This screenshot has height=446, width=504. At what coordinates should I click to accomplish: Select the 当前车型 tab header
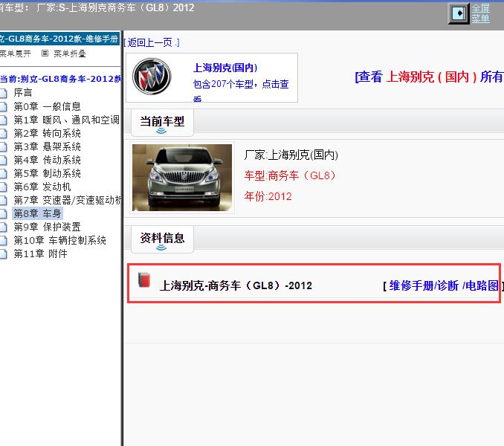(162, 123)
